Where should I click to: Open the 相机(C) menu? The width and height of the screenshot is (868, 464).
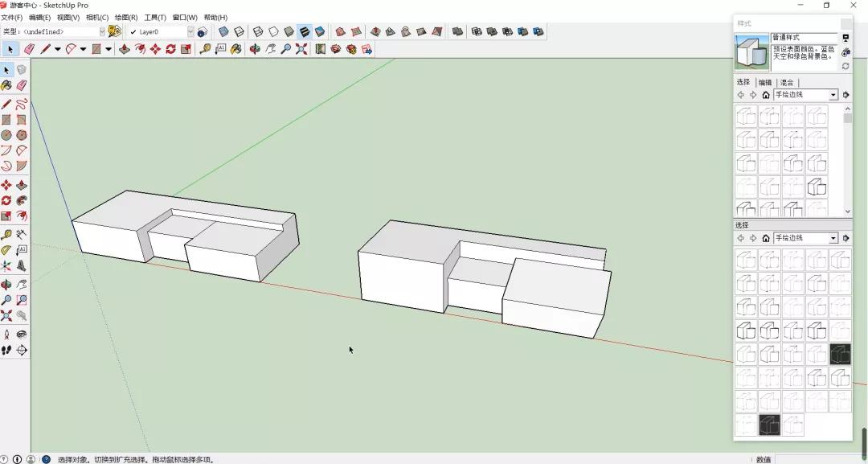point(96,17)
